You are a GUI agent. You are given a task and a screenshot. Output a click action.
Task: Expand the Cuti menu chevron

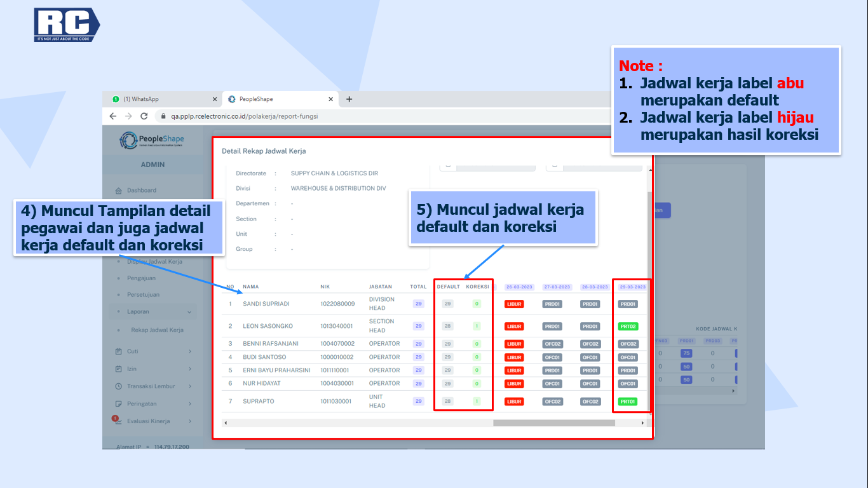point(190,351)
